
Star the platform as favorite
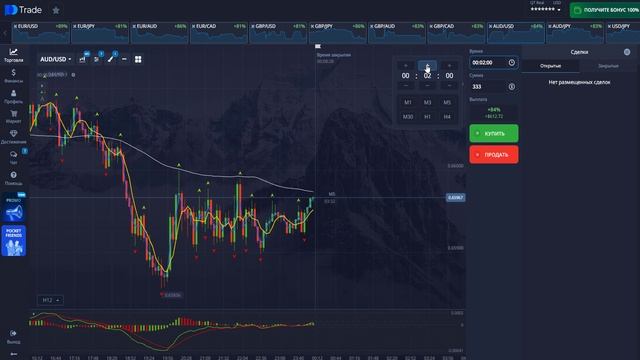click(x=56, y=10)
